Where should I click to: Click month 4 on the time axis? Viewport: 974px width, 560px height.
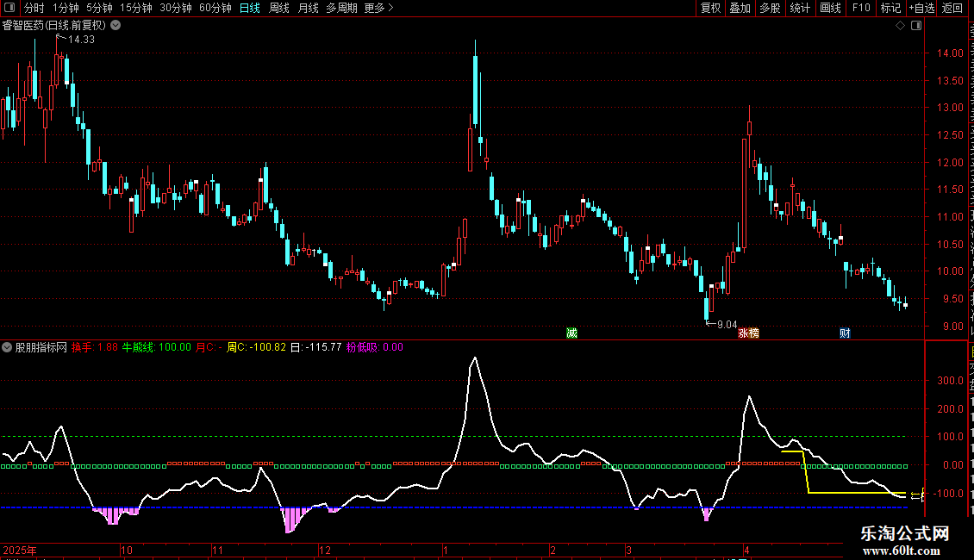click(x=746, y=550)
